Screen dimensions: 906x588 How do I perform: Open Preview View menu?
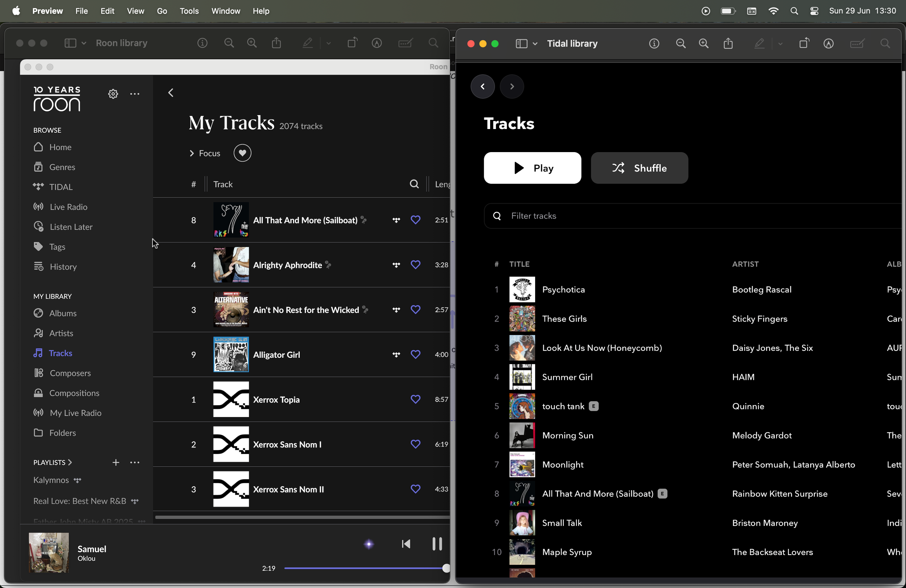(x=135, y=11)
